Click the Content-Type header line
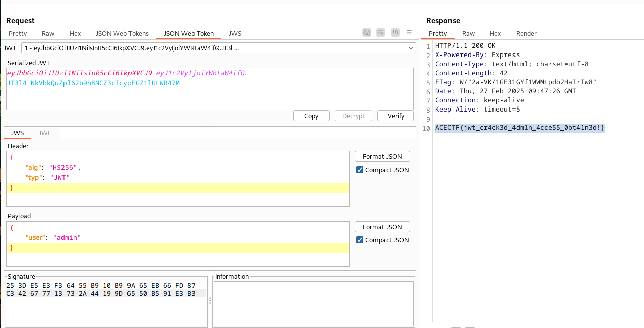Image resolution: width=644 pixels, height=328 pixels. 512,64
